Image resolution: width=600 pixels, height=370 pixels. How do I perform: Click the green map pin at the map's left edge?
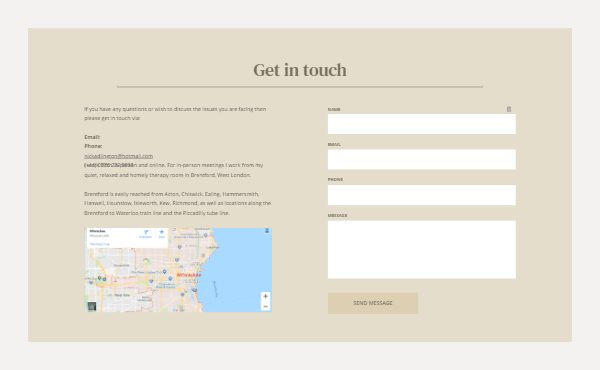tap(99, 278)
